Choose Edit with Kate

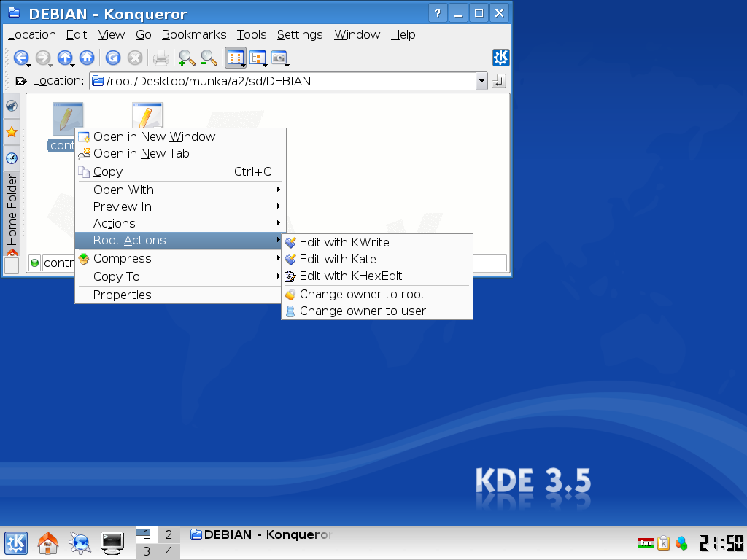point(377,259)
